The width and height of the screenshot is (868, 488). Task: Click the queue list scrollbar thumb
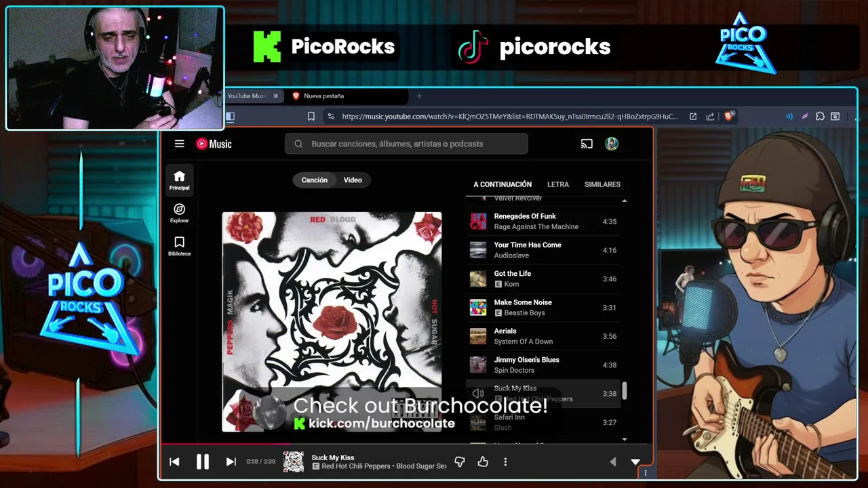click(x=625, y=390)
